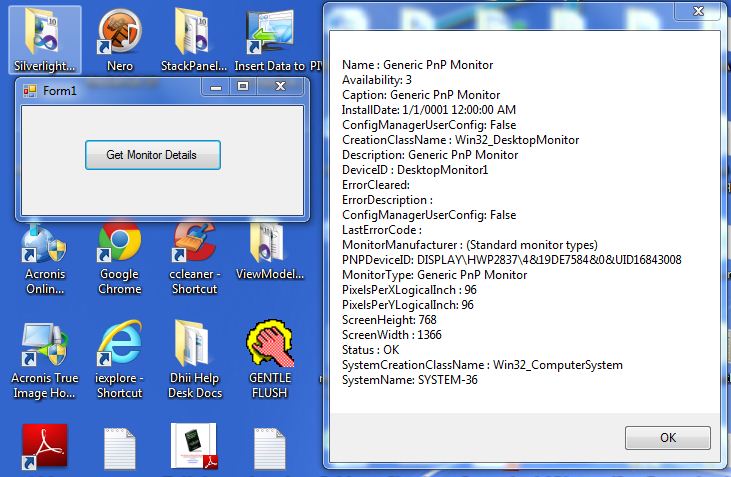Click the Form1 title bar icon

[30, 90]
